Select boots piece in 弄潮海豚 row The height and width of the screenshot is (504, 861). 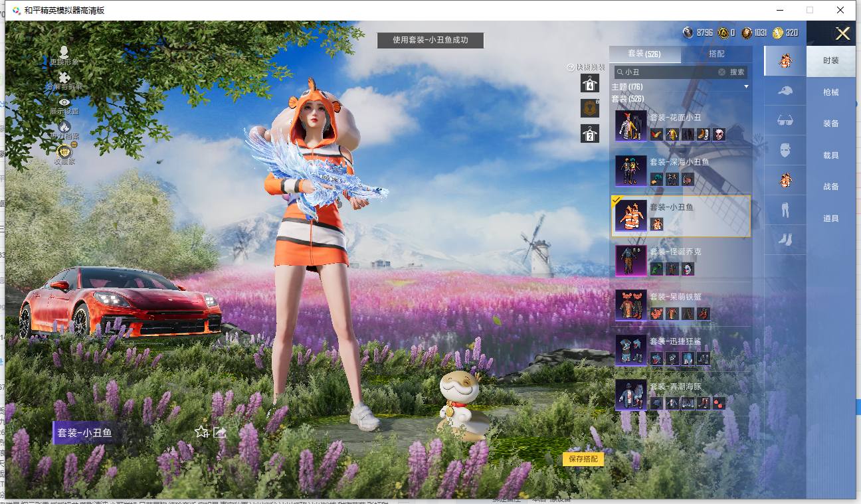click(704, 402)
